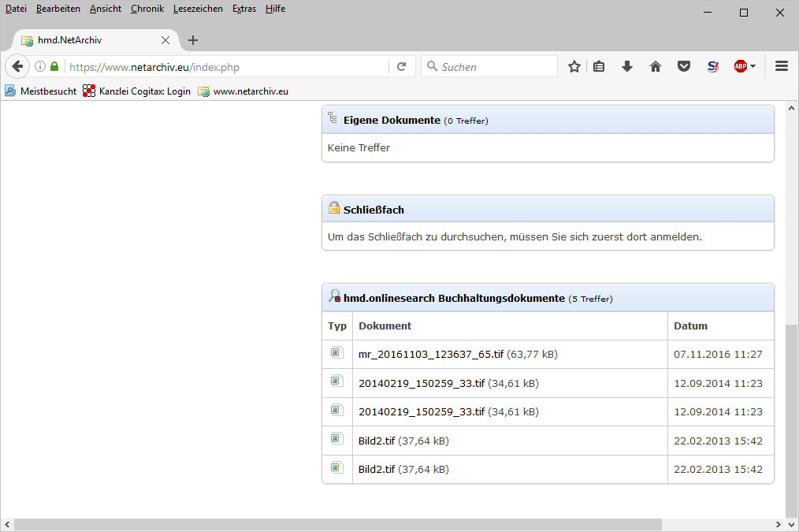Click the Downloads arrow icon
The width and height of the screenshot is (799, 532).
click(x=626, y=66)
